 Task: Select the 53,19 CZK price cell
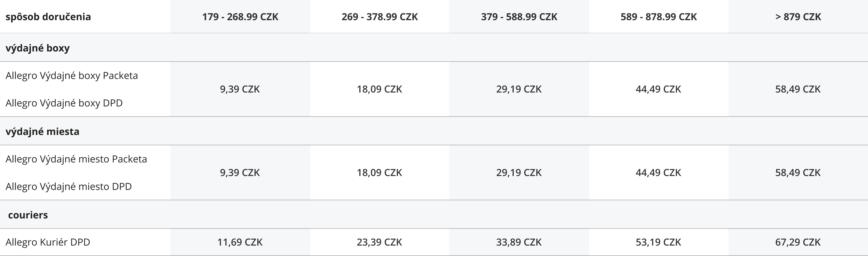658,242
